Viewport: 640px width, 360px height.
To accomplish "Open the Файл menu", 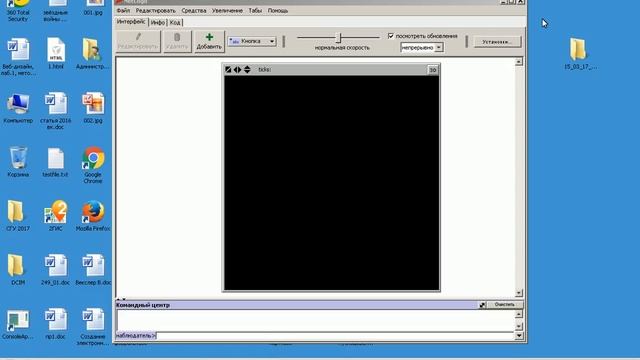I will [123, 11].
